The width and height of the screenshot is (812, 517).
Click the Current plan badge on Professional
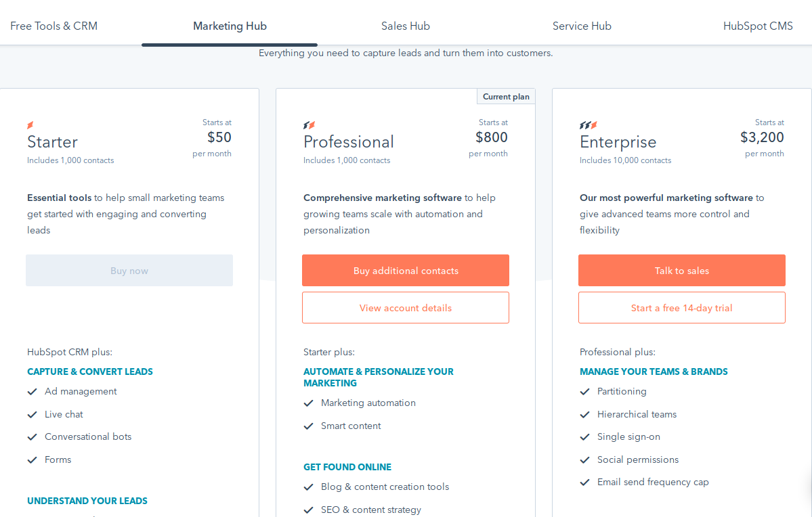coord(506,97)
